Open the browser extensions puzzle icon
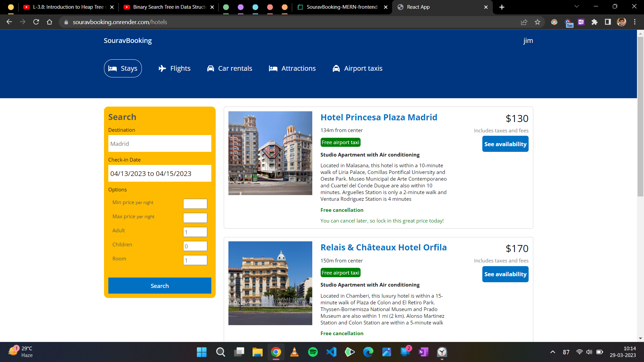The image size is (644, 362). click(x=594, y=22)
